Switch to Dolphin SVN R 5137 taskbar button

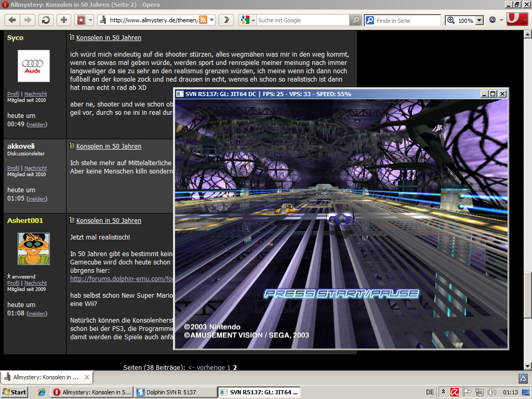[175, 392]
